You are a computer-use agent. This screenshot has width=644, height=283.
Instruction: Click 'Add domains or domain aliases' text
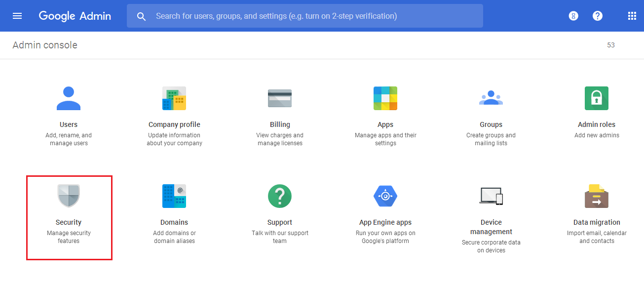click(x=174, y=237)
